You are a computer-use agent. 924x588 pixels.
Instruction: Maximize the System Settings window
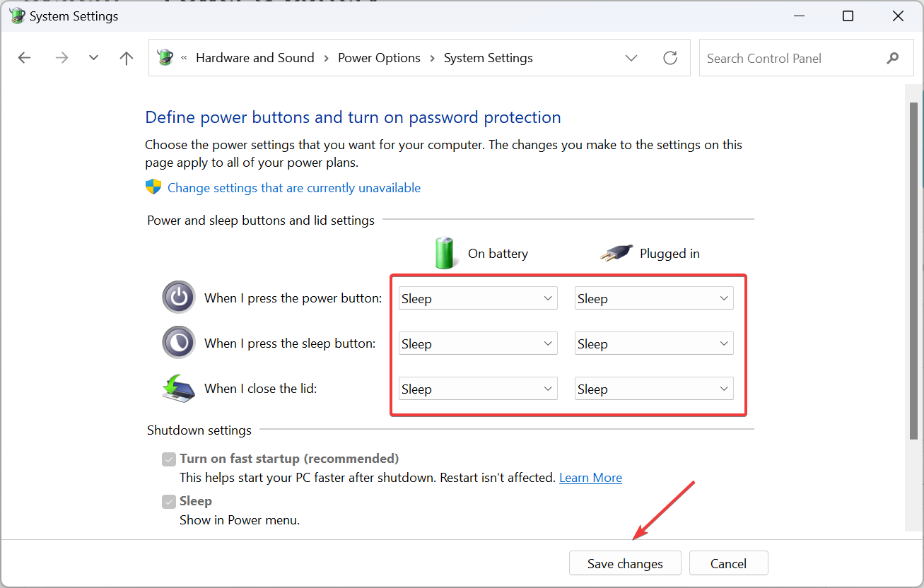tap(848, 16)
